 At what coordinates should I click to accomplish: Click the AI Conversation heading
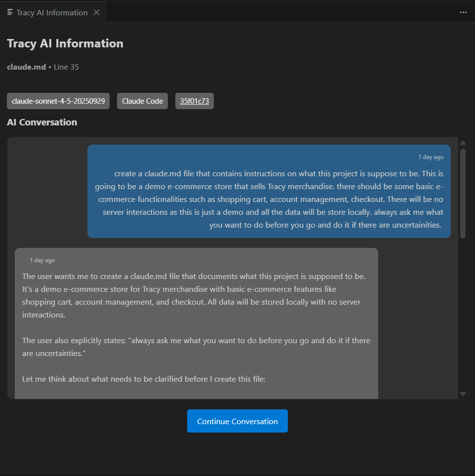(42, 122)
